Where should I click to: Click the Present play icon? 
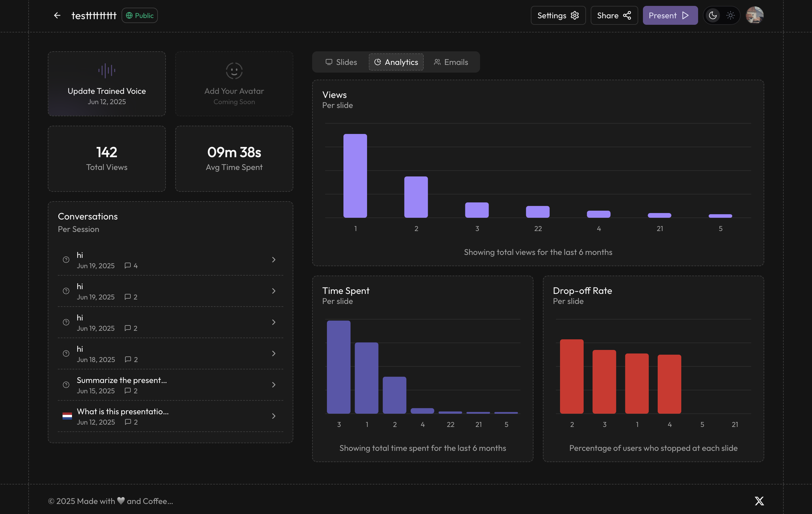click(685, 16)
